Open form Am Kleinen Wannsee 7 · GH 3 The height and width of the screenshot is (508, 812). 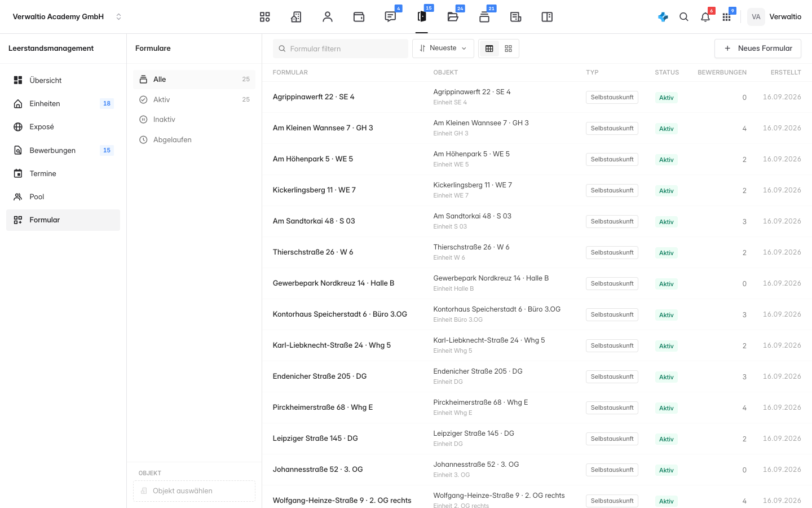323,128
